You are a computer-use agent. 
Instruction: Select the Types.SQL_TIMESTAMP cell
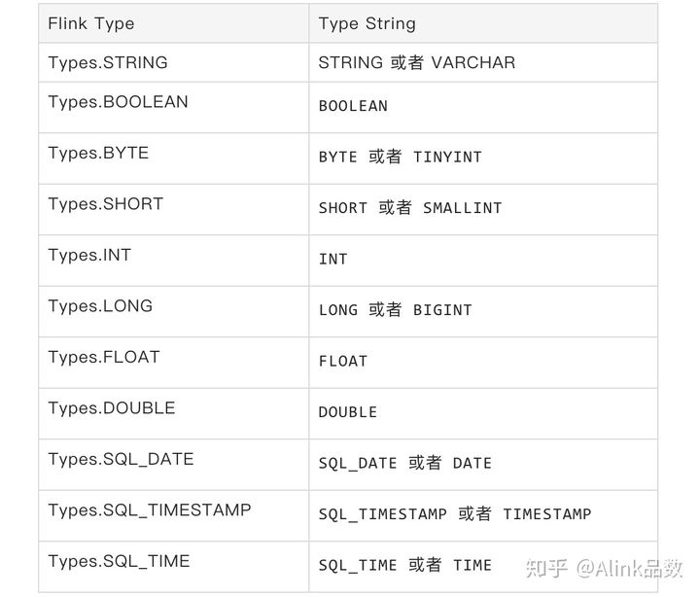point(150,509)
